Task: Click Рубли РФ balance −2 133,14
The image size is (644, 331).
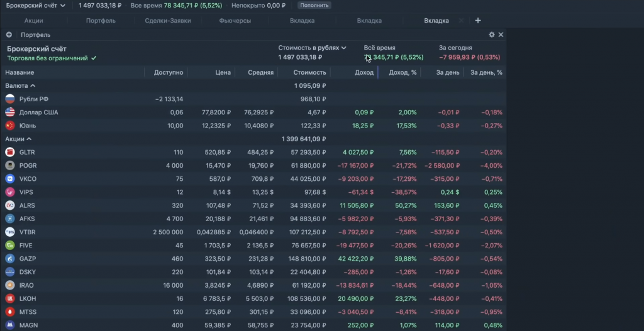Action: click(169, 99)
